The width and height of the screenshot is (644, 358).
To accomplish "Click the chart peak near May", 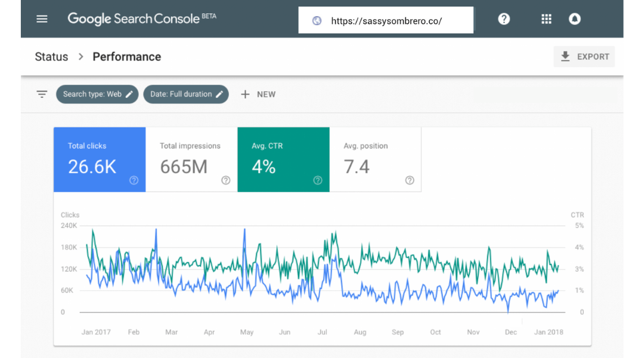I will (244, 230).
